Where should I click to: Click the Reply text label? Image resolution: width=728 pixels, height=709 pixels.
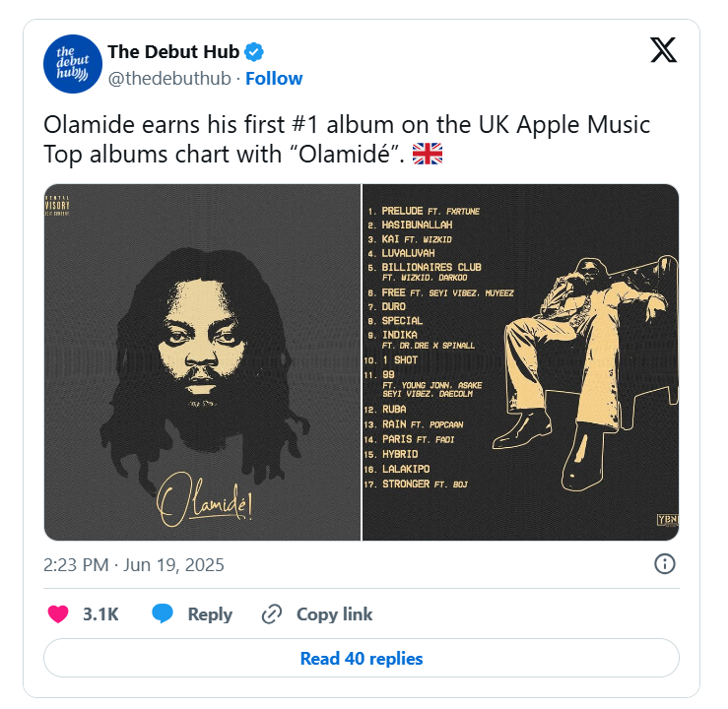point(210,614)
